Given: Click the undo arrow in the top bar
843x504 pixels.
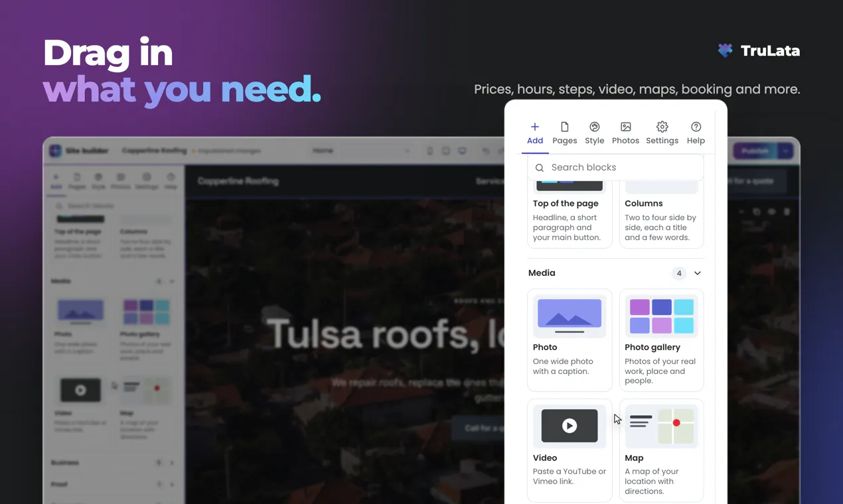Looking at the screenshot, I should (x=487, y=151).
